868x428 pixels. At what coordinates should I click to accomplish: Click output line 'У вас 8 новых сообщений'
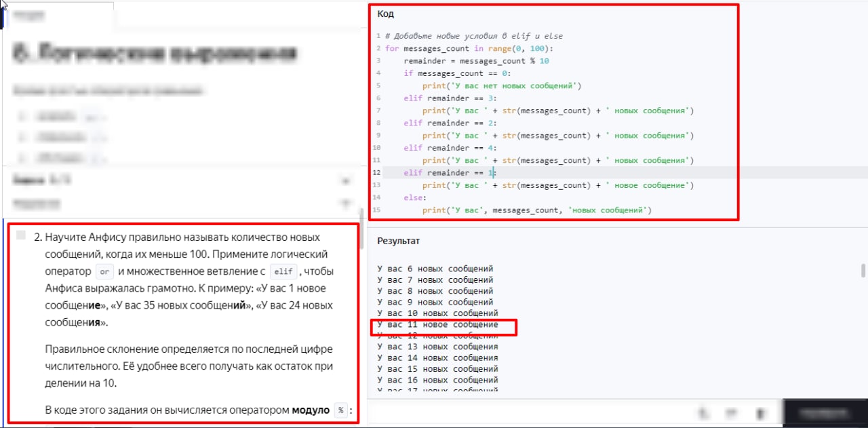pyautogui.click(x=435, y=291)
